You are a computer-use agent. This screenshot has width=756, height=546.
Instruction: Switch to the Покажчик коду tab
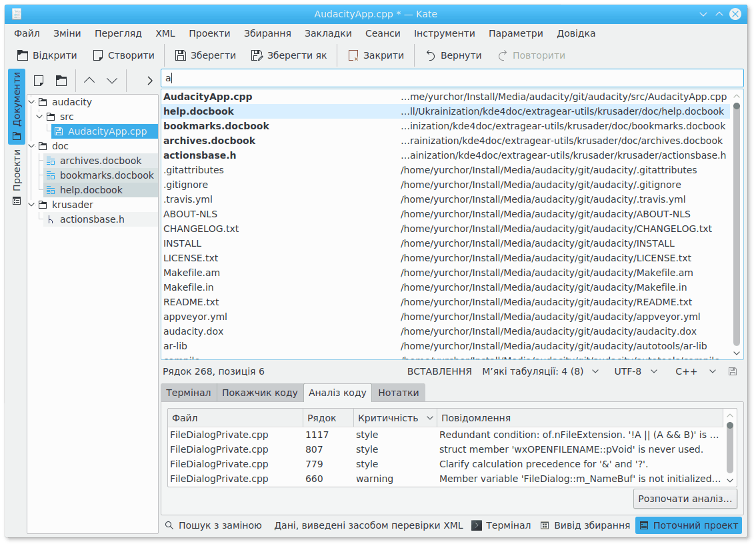(x=259, y=393)
